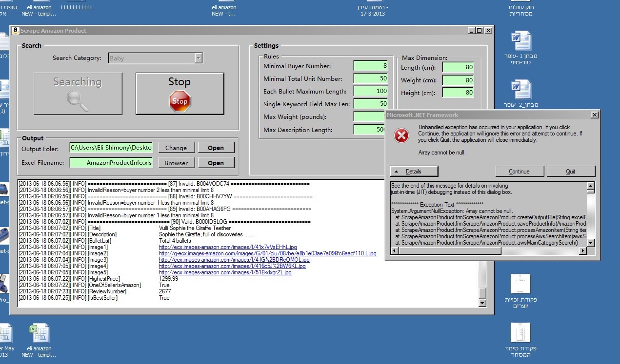Click Continue in the .NET error dialog

(519, 171)
